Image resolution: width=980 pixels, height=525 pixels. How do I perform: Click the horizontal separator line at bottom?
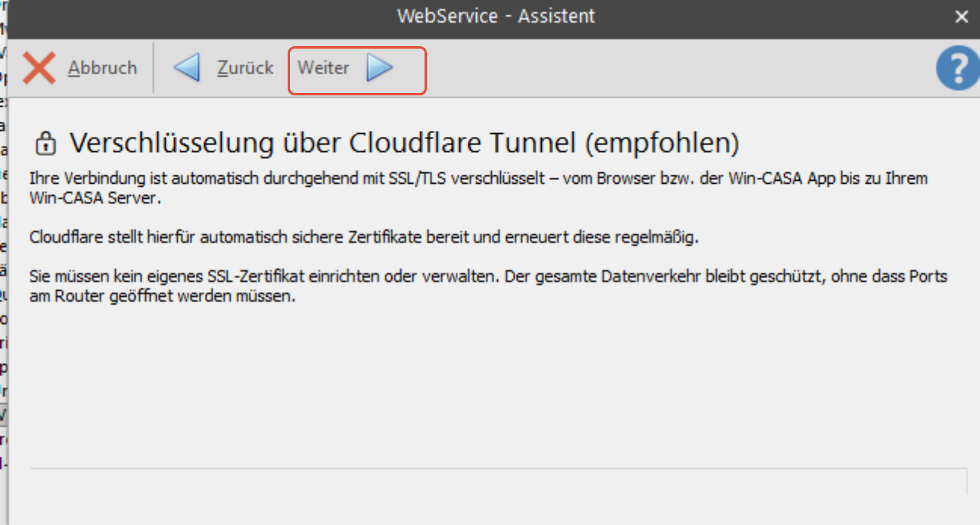tap(498, 468)
